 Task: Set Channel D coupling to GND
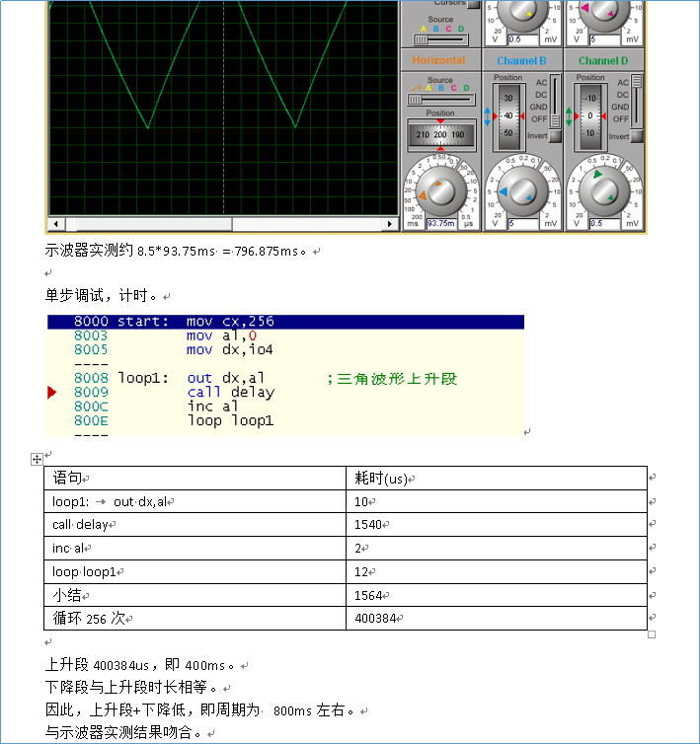pos(620,107)
